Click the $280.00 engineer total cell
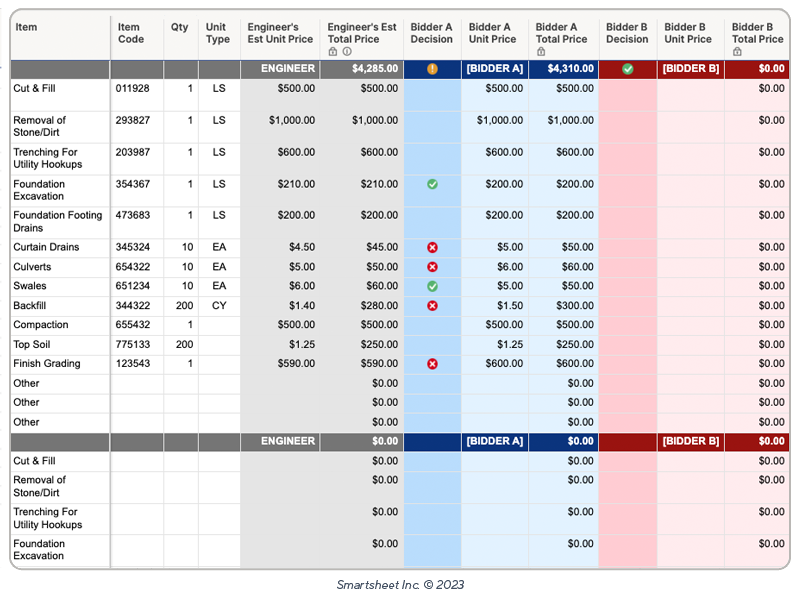Viewport: 800px width, 601px height. tap(362, 306)
